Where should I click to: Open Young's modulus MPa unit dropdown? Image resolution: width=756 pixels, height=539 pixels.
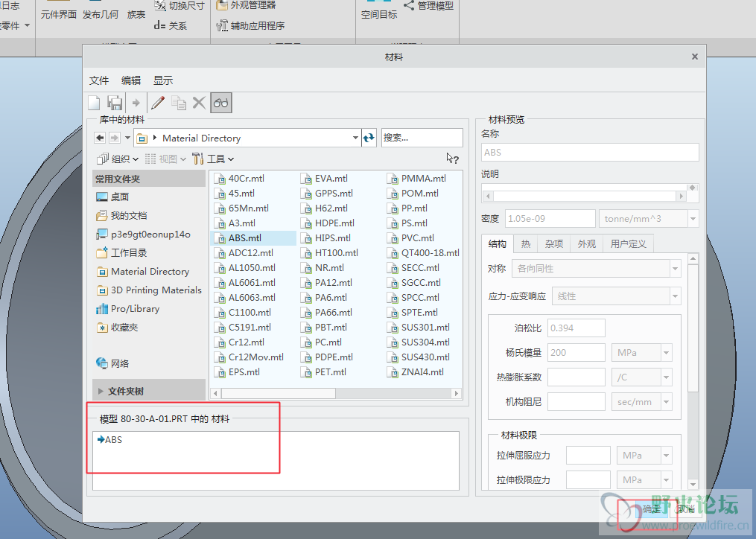coord(667,352)
